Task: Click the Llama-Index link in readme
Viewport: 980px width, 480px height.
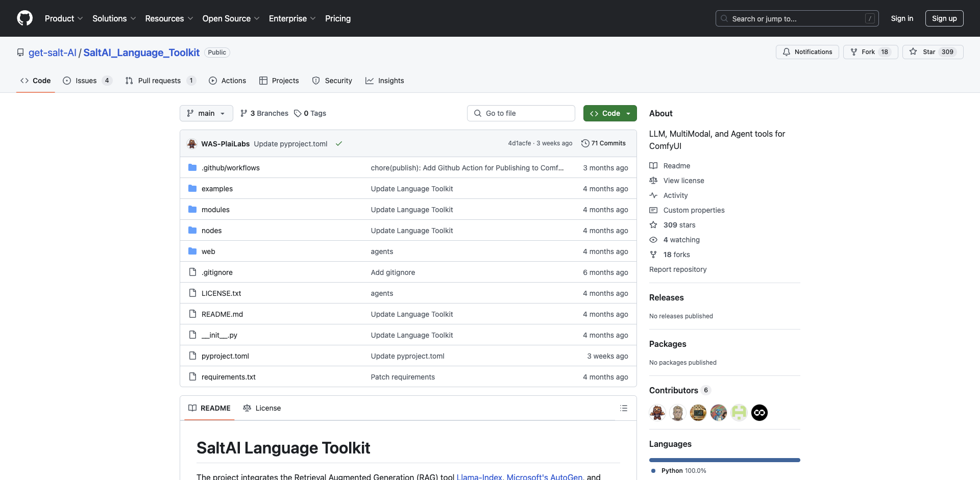Action: 479,476
